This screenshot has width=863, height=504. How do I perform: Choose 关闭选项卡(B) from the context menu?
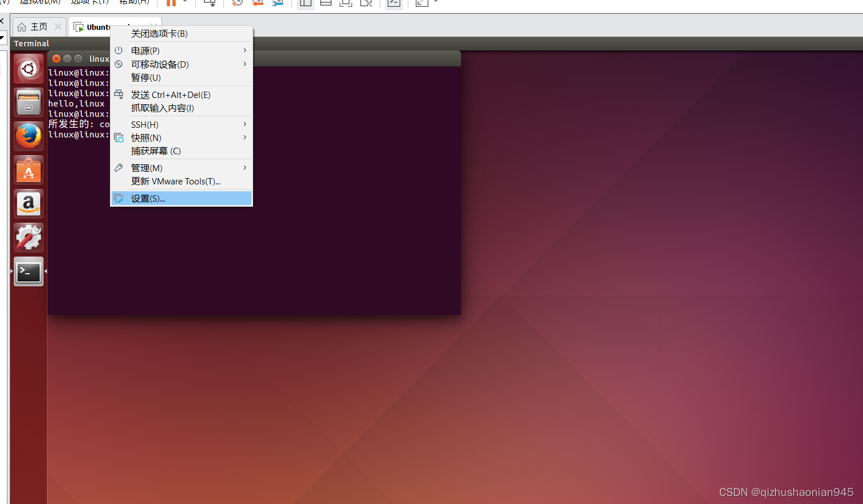click(x=182, y=34)
